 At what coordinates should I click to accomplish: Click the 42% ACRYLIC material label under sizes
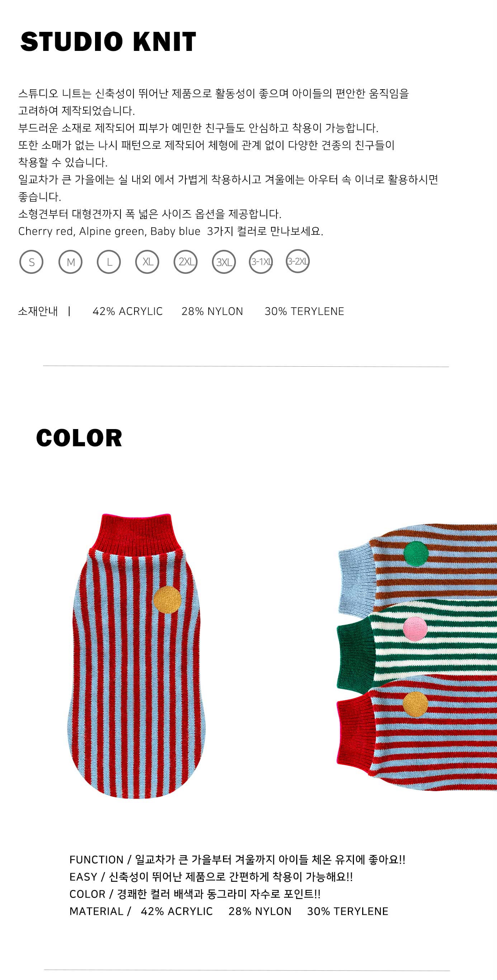(128, 311)
